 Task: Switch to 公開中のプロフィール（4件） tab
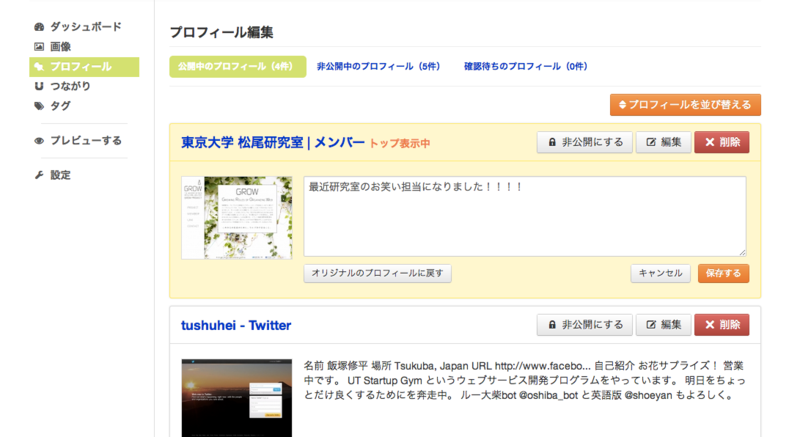click(x=238, y=67)
